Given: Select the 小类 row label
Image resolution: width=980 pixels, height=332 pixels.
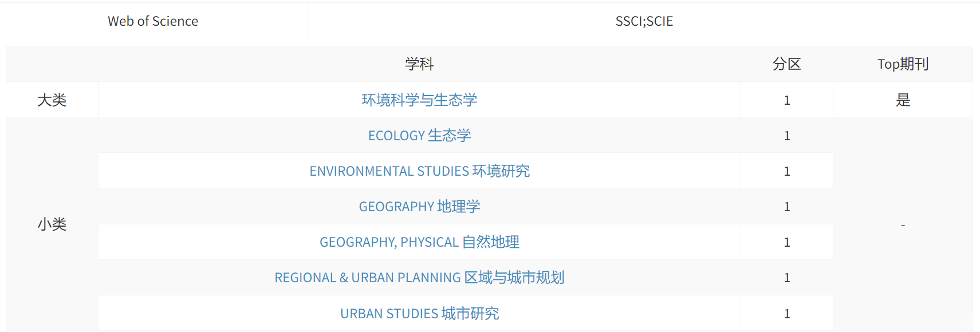Looking at the screenshot, I should (x=52, y=224).
